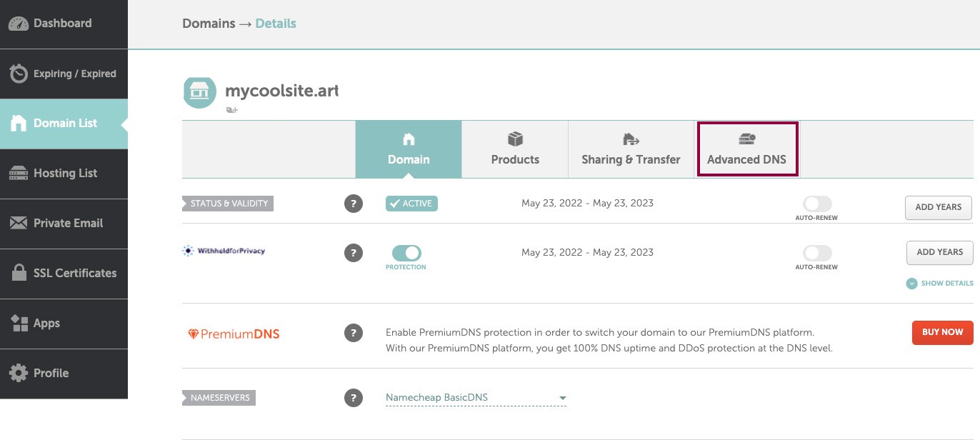The width and height of the screenshot is (980, 440).
Task: Click the PremiumDNS logo
Action: (234, 334)
